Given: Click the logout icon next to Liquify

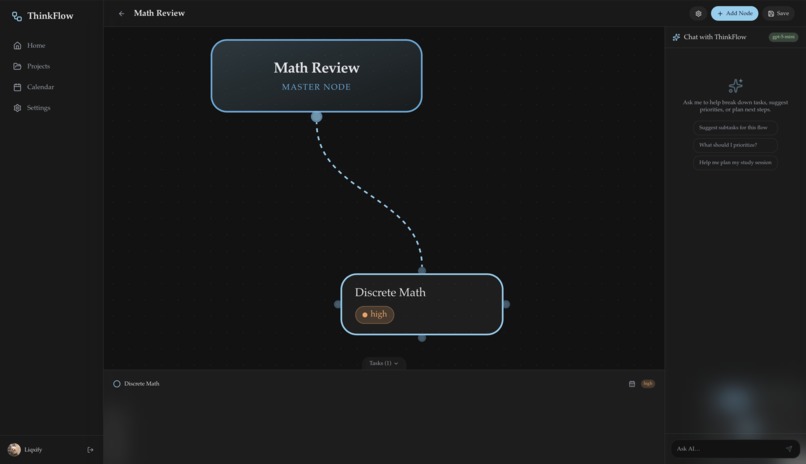Looking at the screenshot, I should click(90, 450).
